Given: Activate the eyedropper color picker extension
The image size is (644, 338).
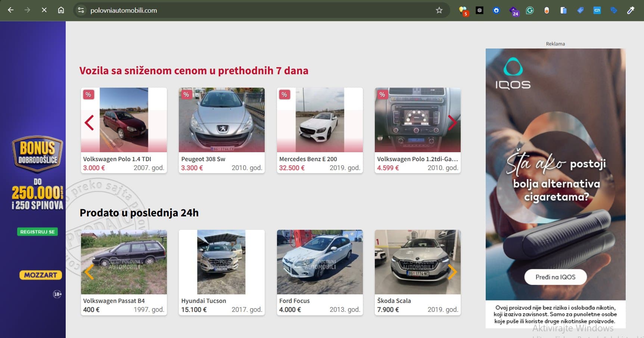Looking at the screenshot, I should tap(631, 10).
